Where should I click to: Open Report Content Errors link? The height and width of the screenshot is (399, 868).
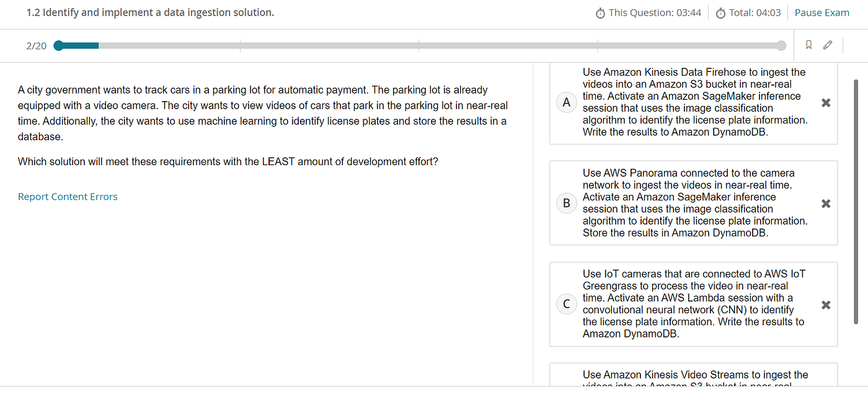coord(68,197)
